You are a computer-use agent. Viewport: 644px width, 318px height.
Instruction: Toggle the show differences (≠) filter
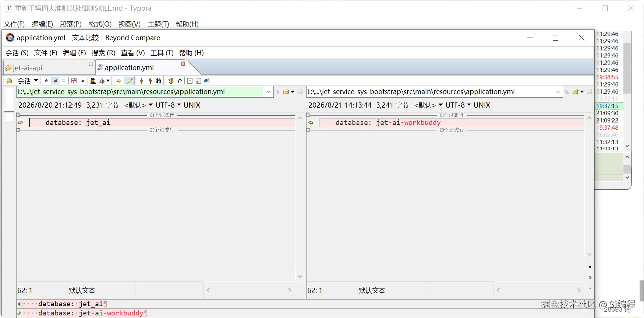[55, 81]
